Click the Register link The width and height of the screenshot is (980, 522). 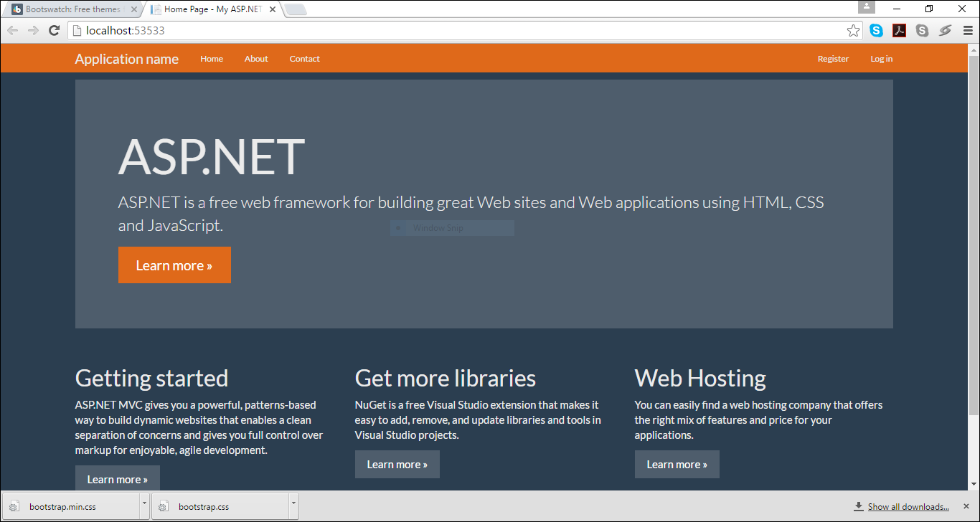(833, 59)
